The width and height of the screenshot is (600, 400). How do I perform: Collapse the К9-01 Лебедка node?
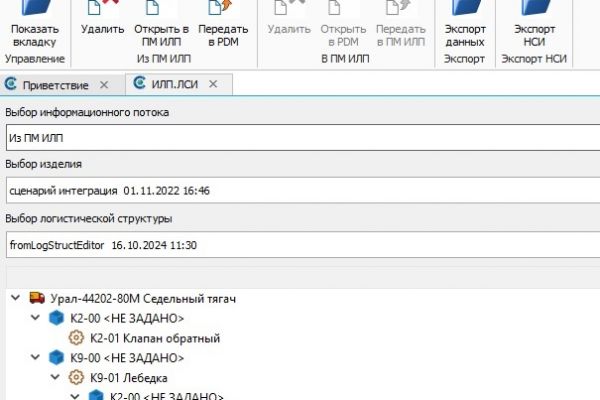55,377
